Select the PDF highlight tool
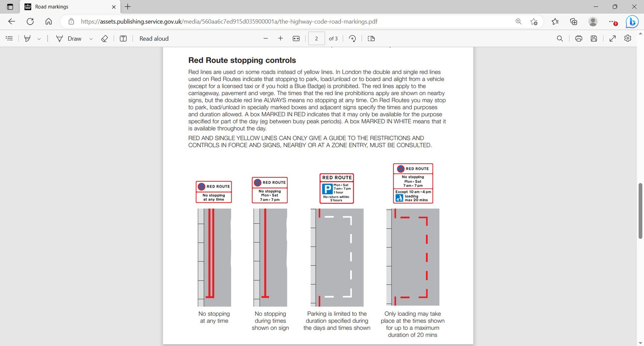644x346 pixels. [x=28, y=38]
